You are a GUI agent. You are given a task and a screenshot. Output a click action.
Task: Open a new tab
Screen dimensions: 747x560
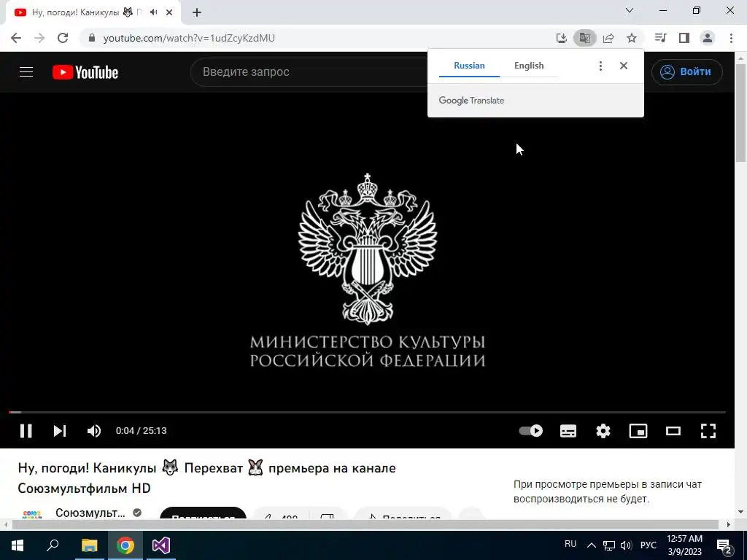tap(197, 12)
